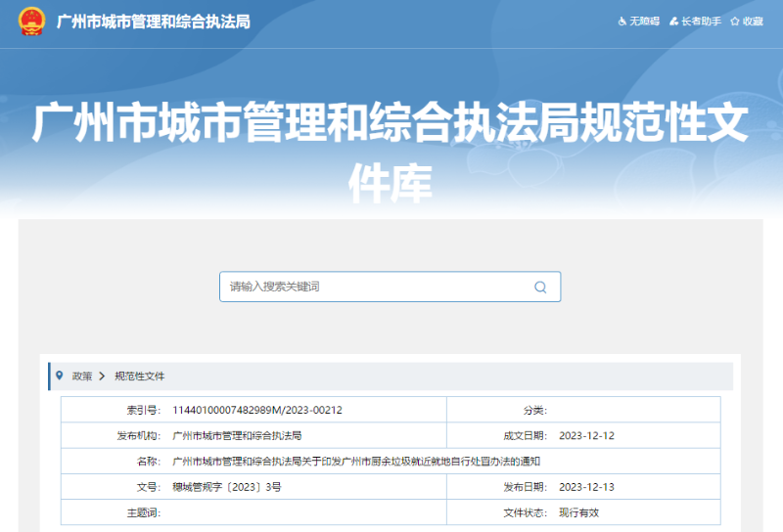Click the search magnifier icon

539,288
